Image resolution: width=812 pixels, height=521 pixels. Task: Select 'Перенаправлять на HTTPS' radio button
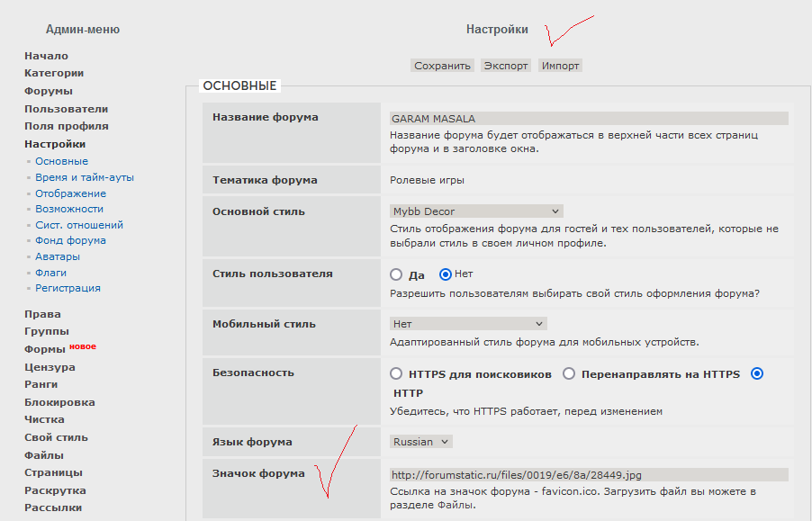pyautogui.click(x=569, y=373)
